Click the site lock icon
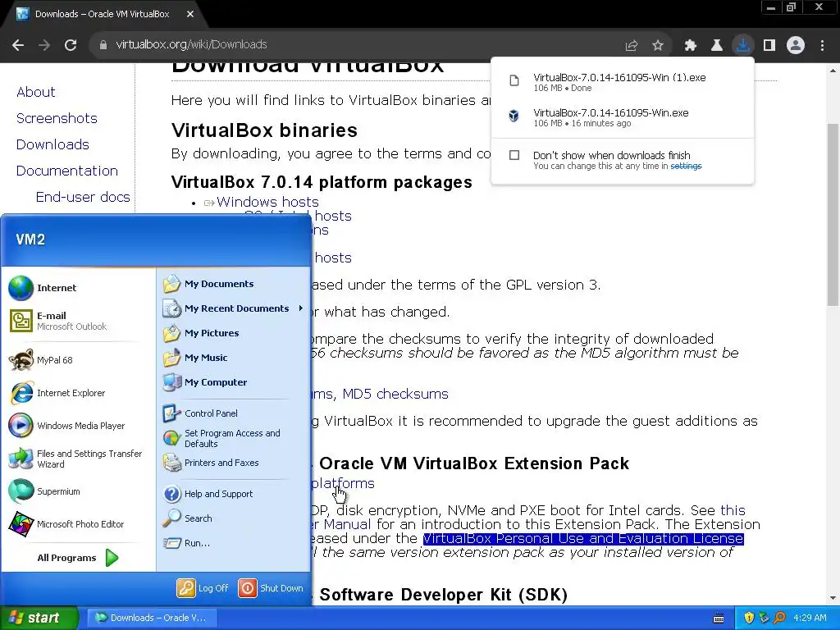 103,45
